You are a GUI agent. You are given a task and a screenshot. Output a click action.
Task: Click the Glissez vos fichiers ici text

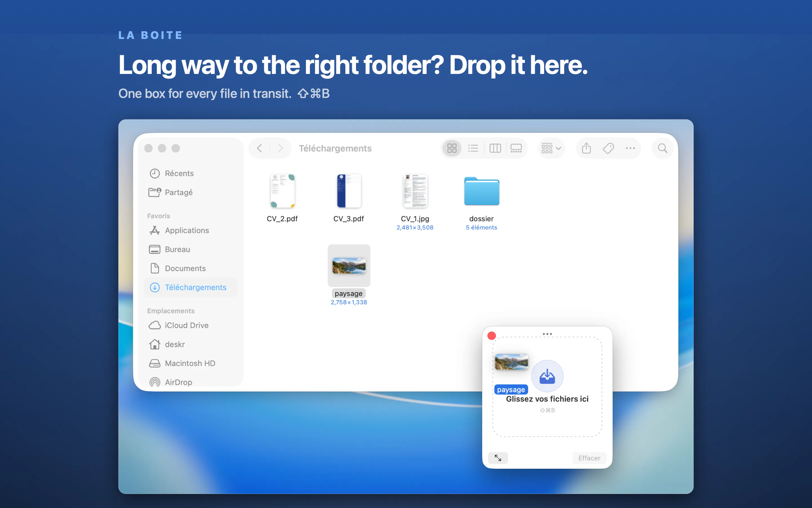coord(547,399)
